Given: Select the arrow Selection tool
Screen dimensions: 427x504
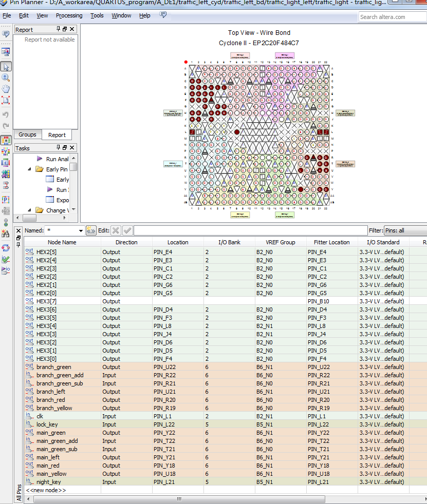Looking at the screenshot, I should (x=6, y=66).
